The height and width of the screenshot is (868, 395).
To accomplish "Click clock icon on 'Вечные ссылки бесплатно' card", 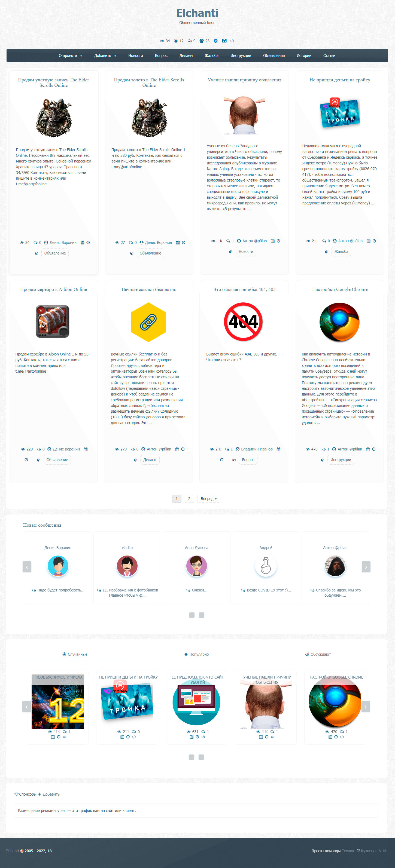I will pos(183,449).
